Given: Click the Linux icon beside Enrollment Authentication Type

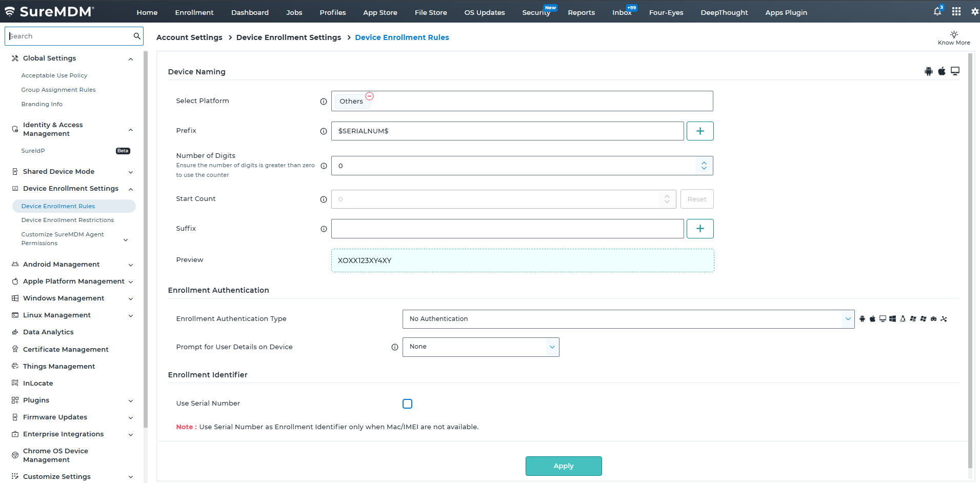Looking at the screenshot, I should (903, 319).
